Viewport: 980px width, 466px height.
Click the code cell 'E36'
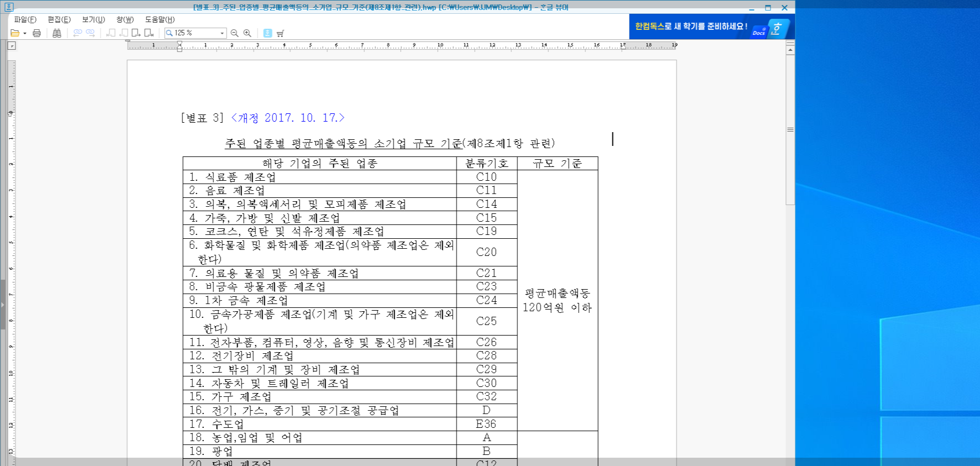click(486, 424)
